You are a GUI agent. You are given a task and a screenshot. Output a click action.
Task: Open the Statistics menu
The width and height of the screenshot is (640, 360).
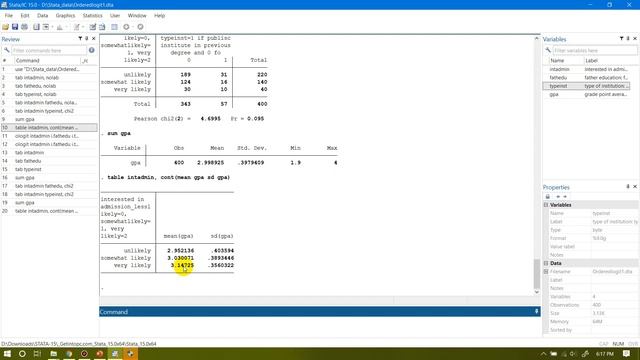tap(93, 16)
